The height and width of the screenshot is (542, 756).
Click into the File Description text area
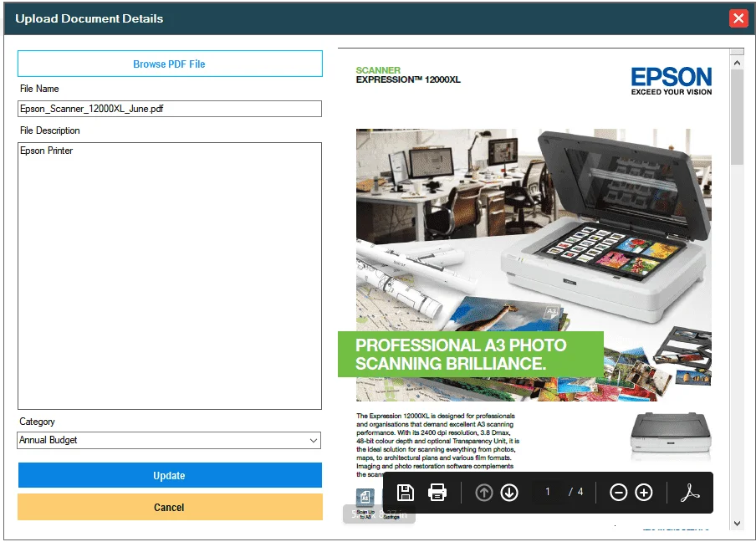point(170,276)
